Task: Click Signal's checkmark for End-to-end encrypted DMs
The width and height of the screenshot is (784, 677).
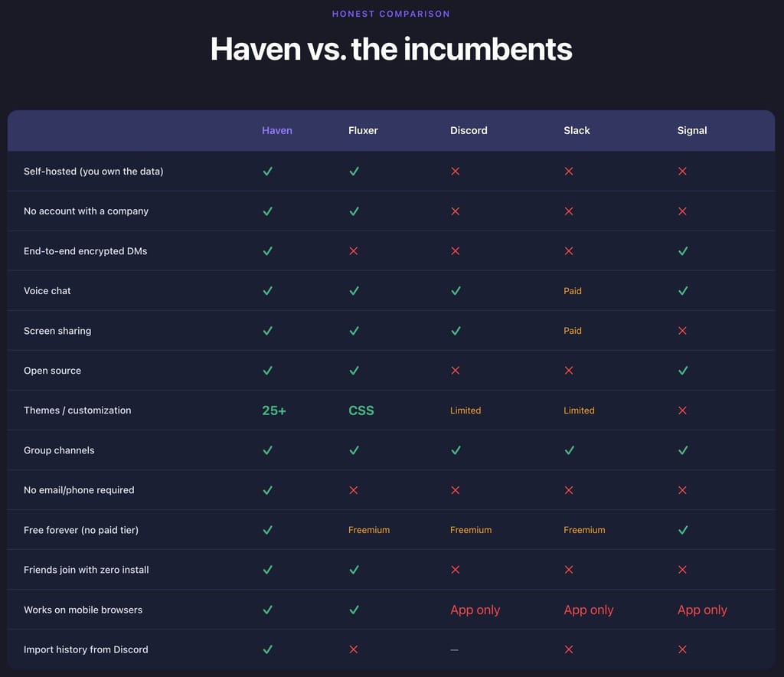Action: (682, 251)
